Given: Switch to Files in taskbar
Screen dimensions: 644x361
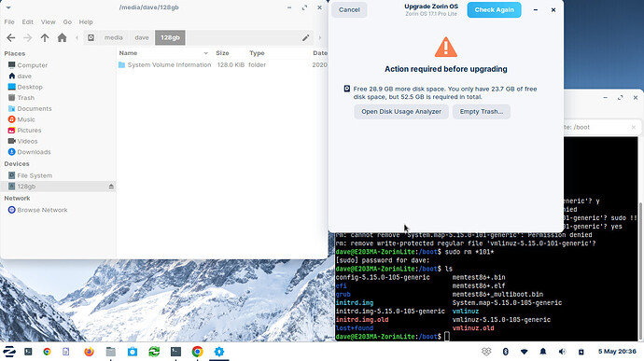Looking at the screenshot, I should [x=110, y=352].
